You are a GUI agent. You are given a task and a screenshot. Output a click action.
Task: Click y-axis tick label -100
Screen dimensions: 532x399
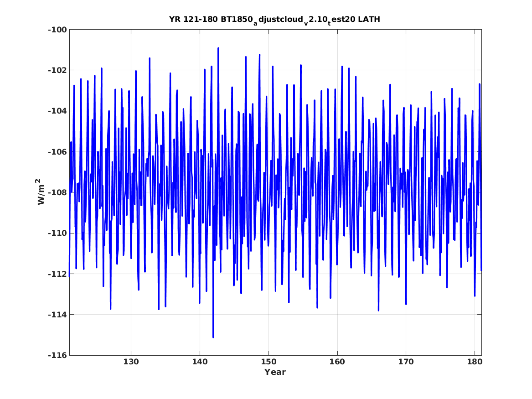click(x=57, y=30)
